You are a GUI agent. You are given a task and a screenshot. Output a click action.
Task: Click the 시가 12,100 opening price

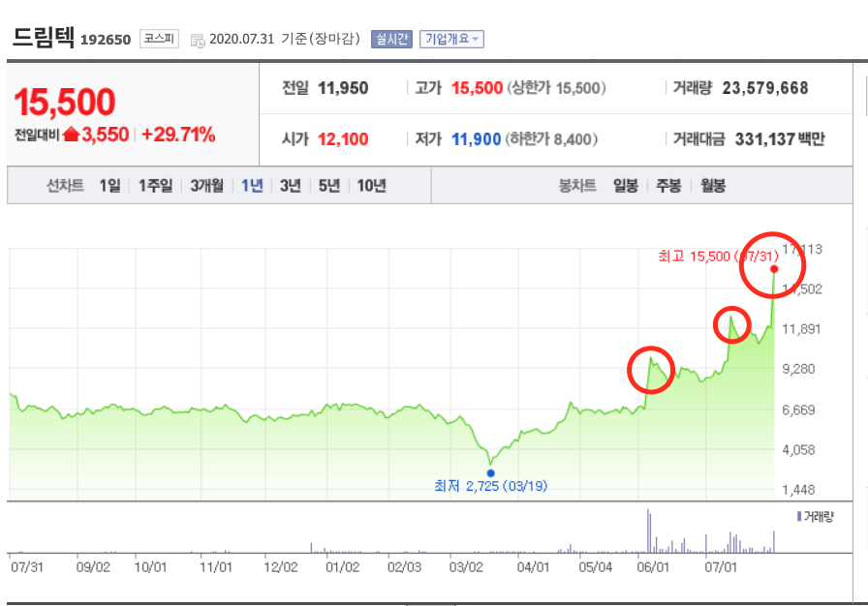tap(343, 138)
